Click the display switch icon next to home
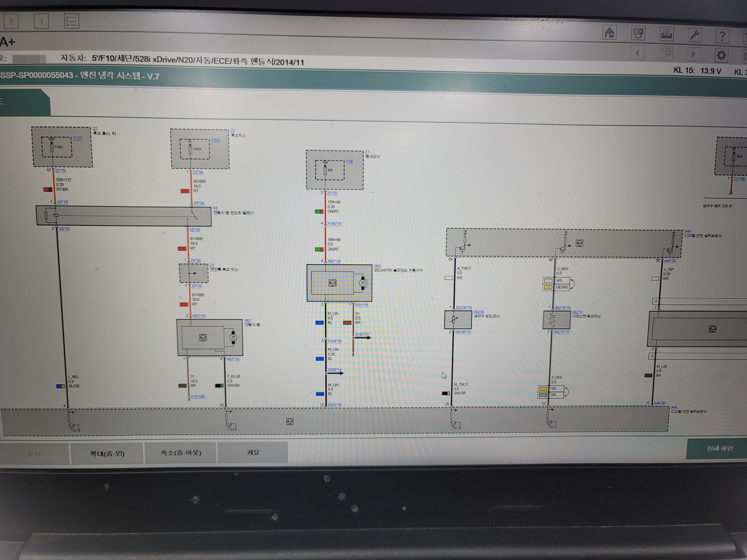The width and height of the screenshot is (747, 560). pos(638,34)
